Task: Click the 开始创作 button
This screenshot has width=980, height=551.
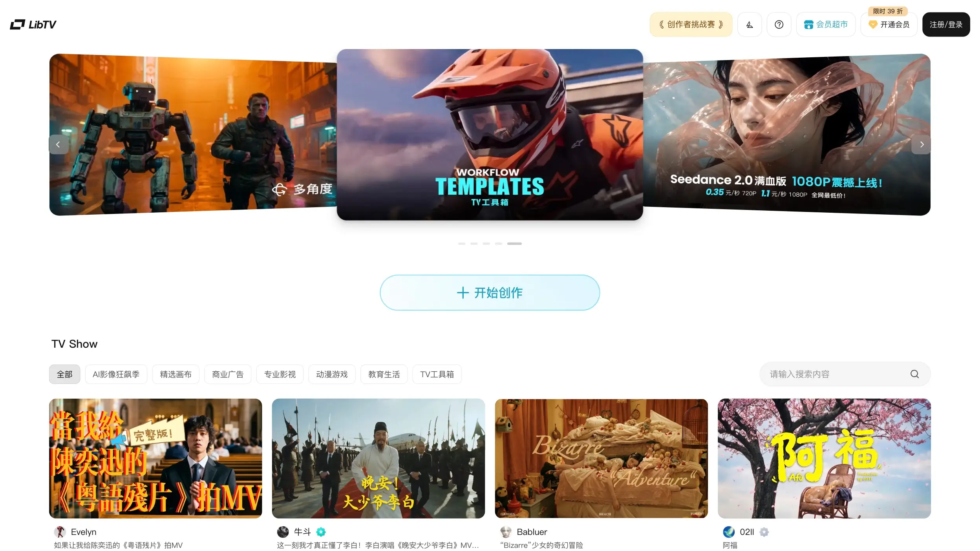Action: [489, 292]
